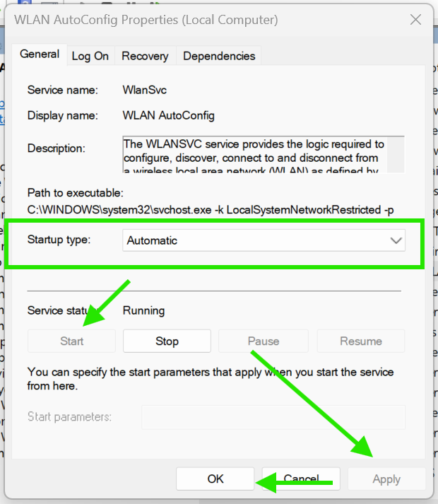
Task: Click the Apply button
Action: coord(386,479)
